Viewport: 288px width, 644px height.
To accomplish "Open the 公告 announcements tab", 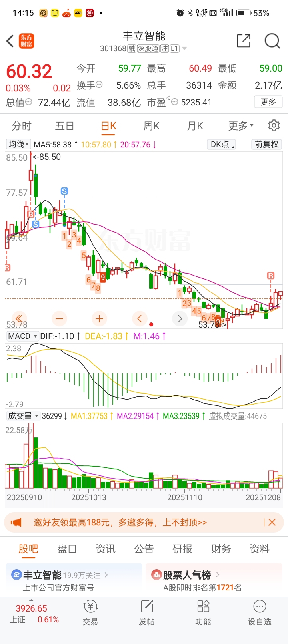I will pyautogui.click(x=144, y=549).
